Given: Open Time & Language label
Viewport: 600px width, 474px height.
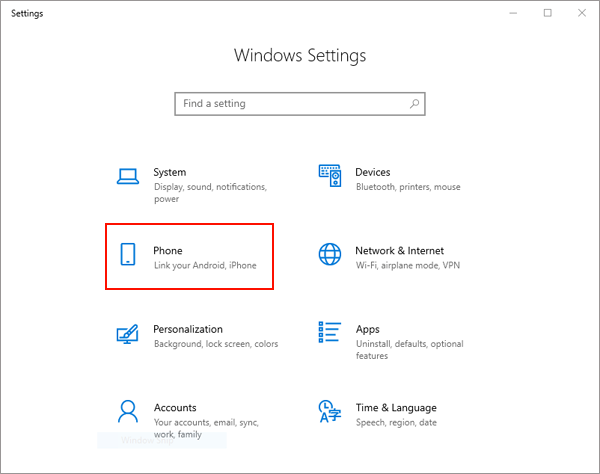Looking at the screenshot, I should tap(395, 408).
